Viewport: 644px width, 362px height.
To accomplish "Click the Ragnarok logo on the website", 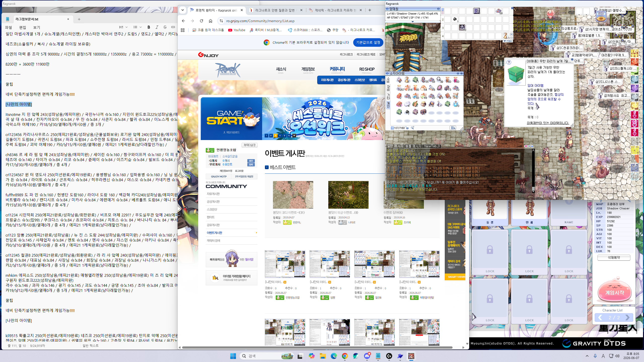I will 228,70.
